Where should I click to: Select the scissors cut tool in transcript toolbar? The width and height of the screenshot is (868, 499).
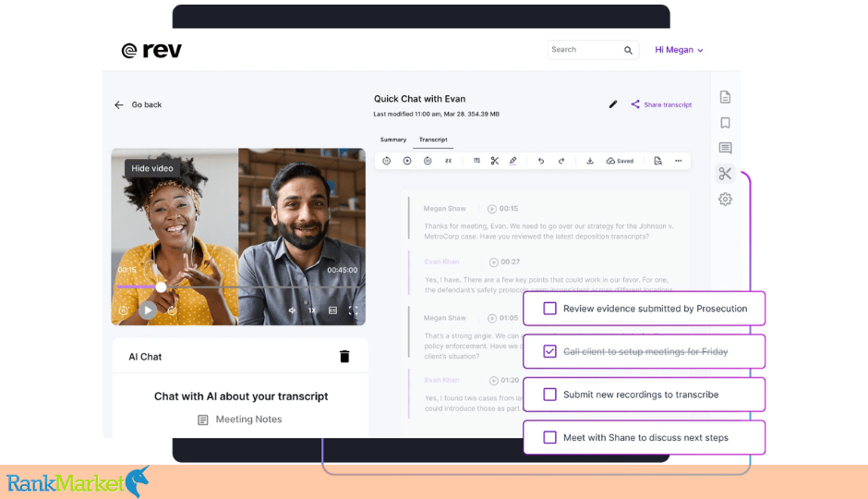494,161
